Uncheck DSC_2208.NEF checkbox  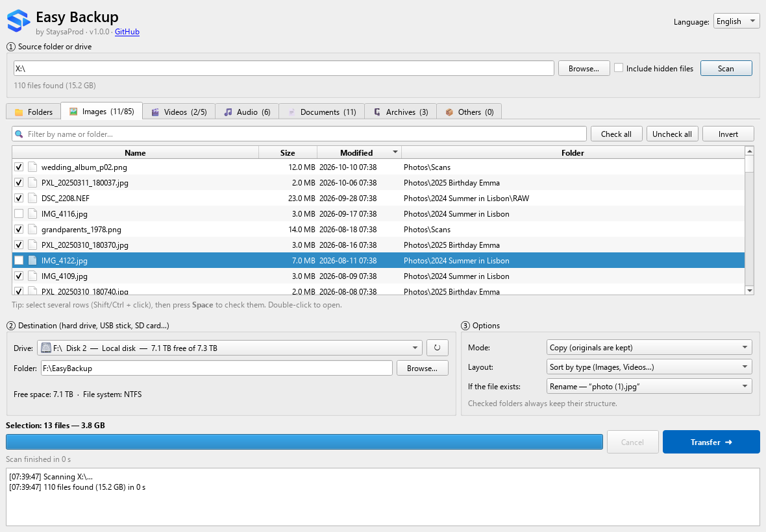(x=19, y=198)
